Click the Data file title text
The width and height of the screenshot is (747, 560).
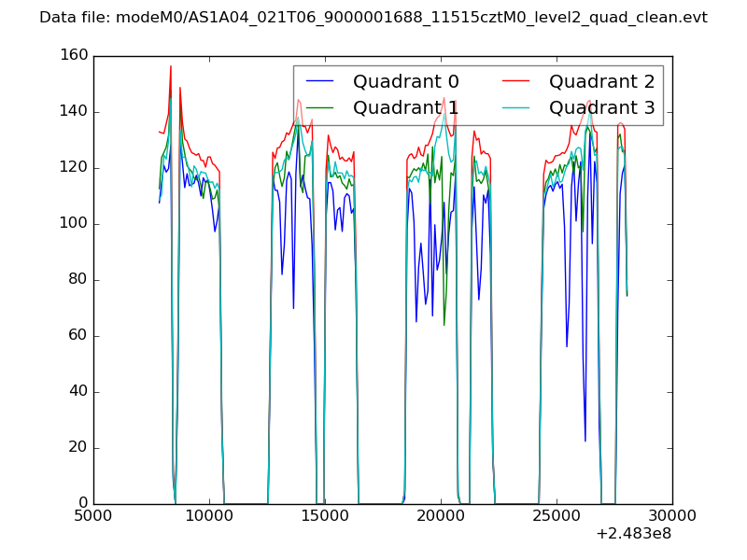tap(373, 18)
